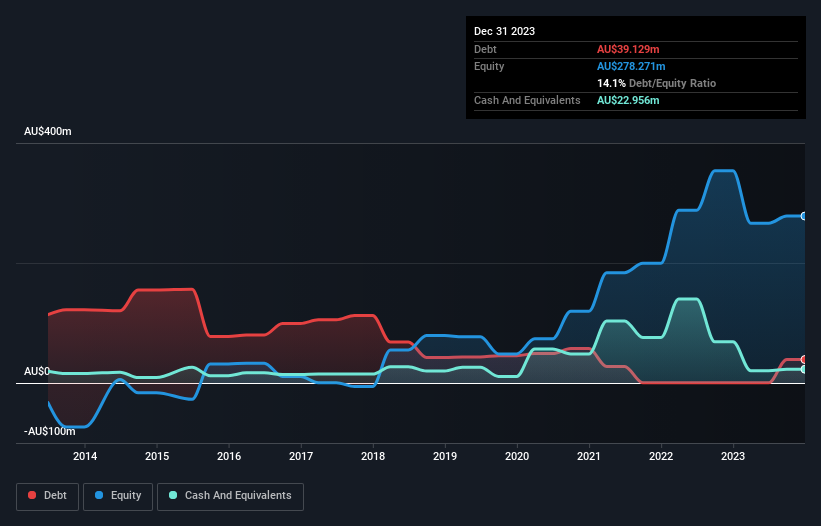Toggle the Cash And Equivalents legend button
Image resolution: width=821 pixels, height=526 pixels.
click(230, 496)
